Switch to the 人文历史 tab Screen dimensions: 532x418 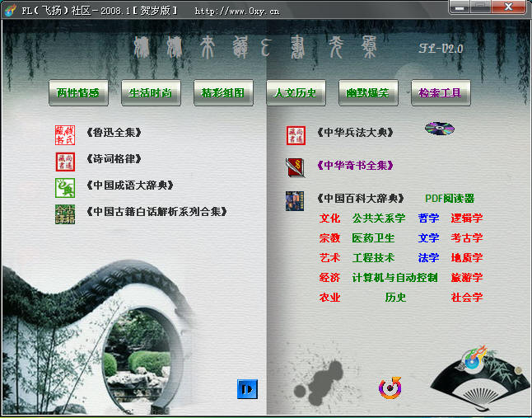pos(296,93)
